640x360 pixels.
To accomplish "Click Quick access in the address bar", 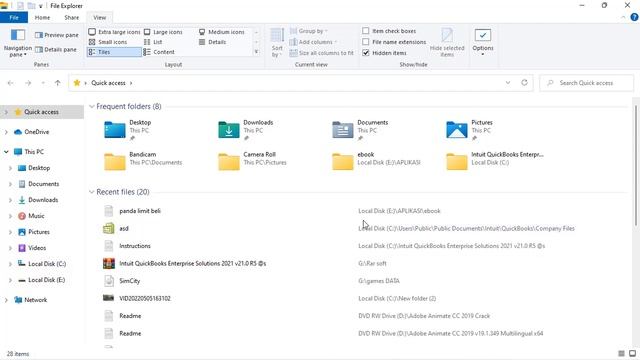I will [108, 83].
